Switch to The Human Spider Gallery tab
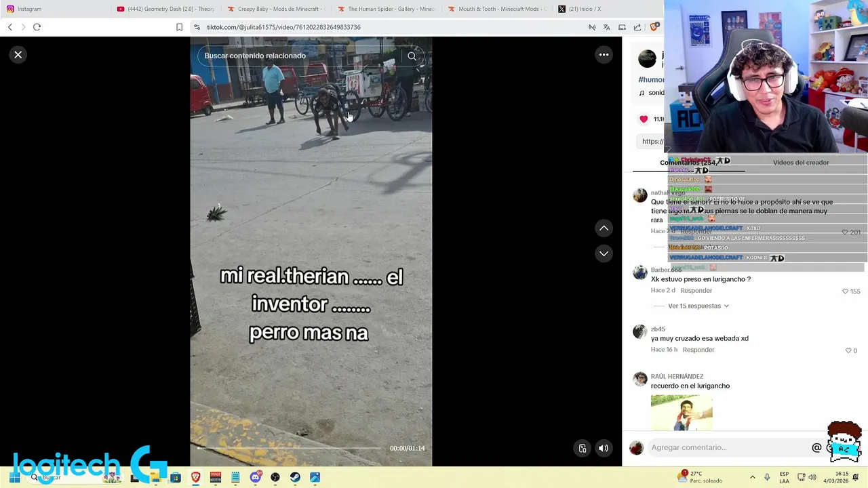The image size is (868, 488). click(x=387, y=9)
